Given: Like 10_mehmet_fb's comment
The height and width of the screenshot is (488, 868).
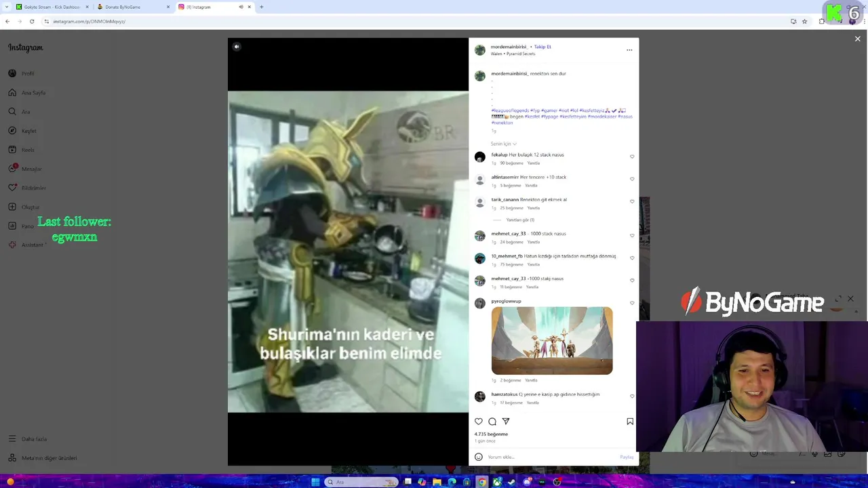Looking at the screenshot, I should click(632, 258).
